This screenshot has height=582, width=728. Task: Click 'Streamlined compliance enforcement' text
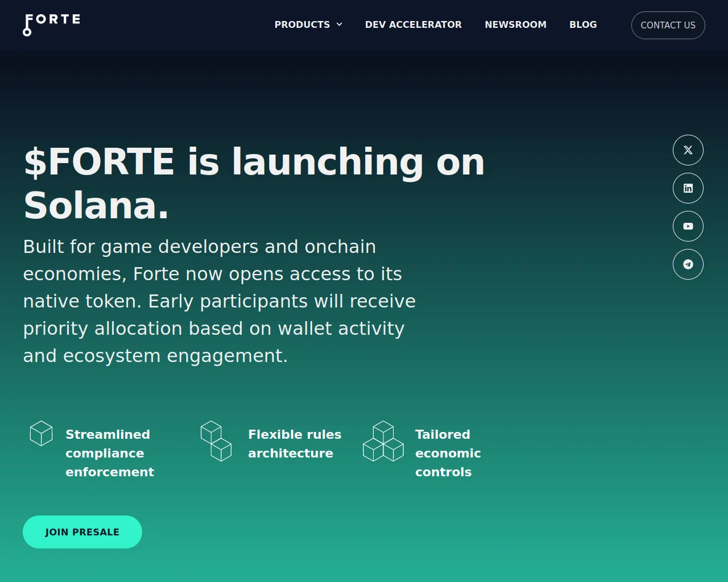coord(110,453)
